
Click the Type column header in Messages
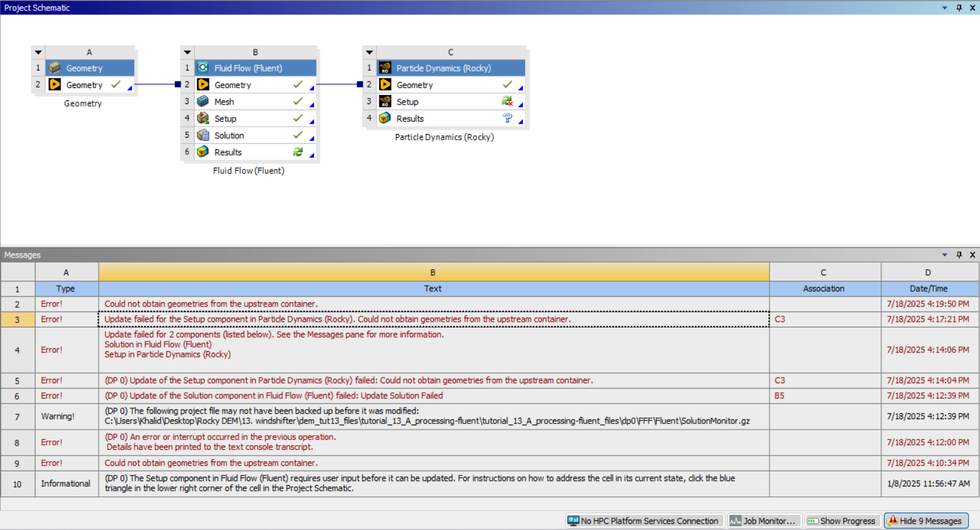66,288
